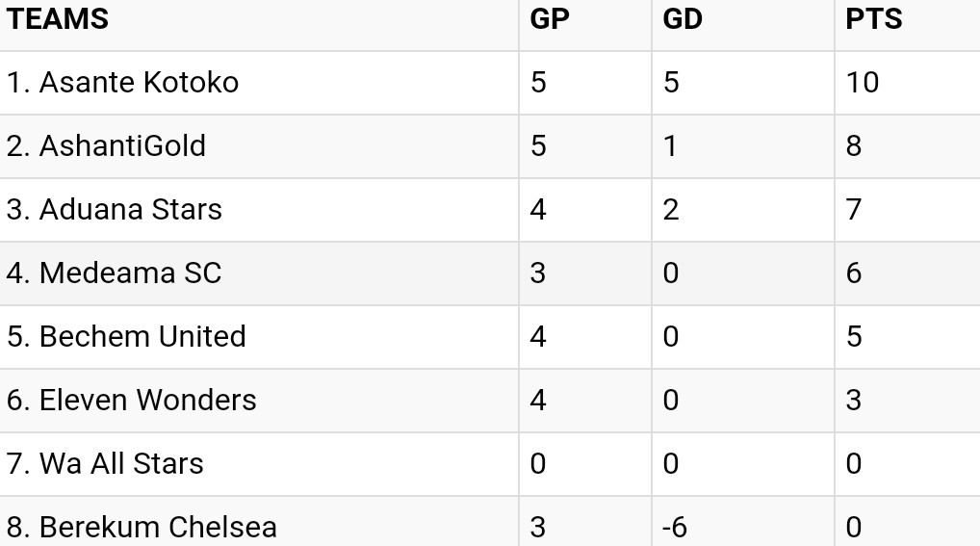Select the Asante Kotoko team row
The image size is (980, 546).
pos(490,83)
